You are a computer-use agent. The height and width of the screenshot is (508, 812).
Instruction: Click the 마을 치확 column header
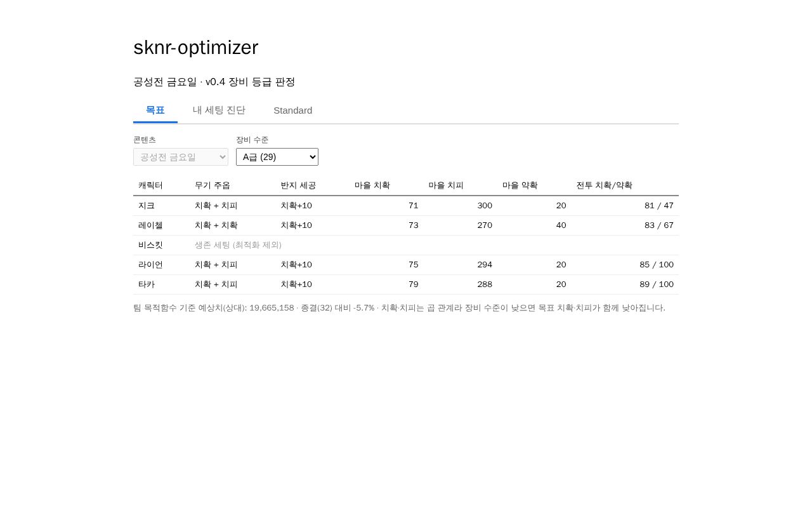pos(372,185)
